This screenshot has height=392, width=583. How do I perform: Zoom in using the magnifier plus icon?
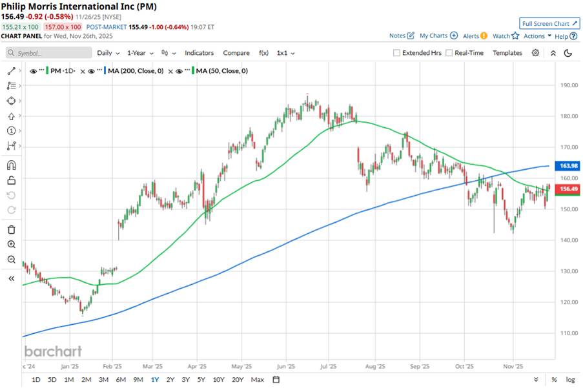pos(11,245)
